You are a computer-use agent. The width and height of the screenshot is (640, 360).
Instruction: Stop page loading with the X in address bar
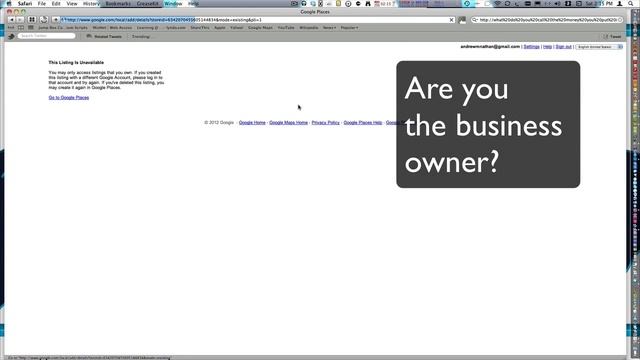(451, 20)
